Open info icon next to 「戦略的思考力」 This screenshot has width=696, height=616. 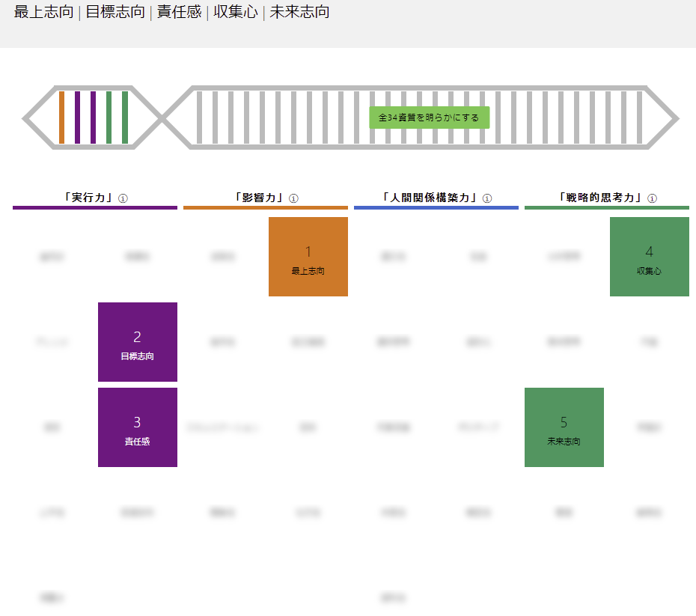652,198
